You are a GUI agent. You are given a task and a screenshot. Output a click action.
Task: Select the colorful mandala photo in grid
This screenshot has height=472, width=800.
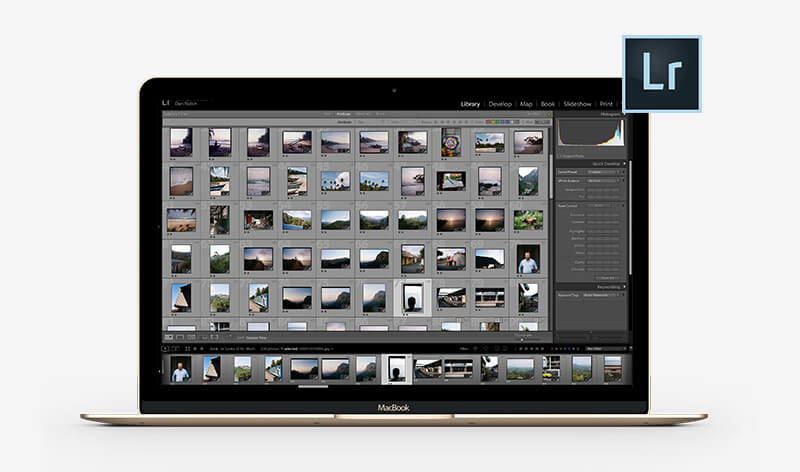tap(451, 142)
